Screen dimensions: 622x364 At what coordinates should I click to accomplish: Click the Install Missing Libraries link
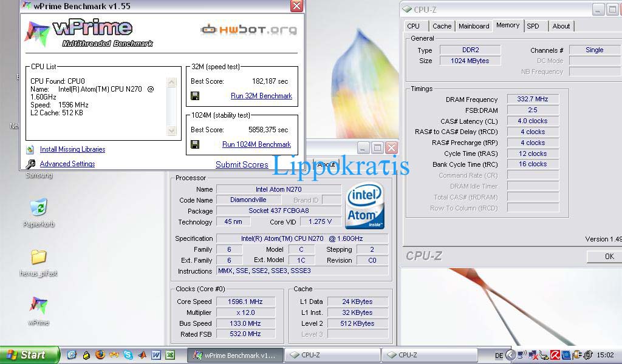click(73, 149)
